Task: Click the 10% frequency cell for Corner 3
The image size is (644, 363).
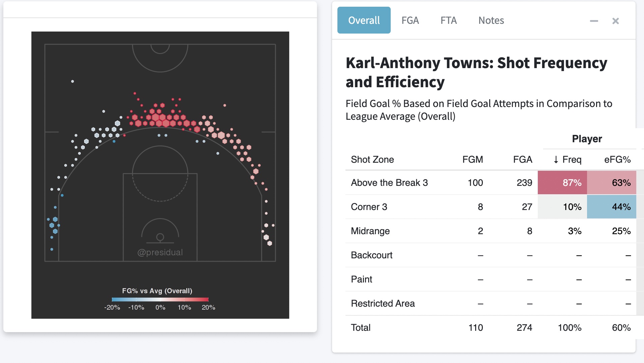Action: click(x=562, y=207)
